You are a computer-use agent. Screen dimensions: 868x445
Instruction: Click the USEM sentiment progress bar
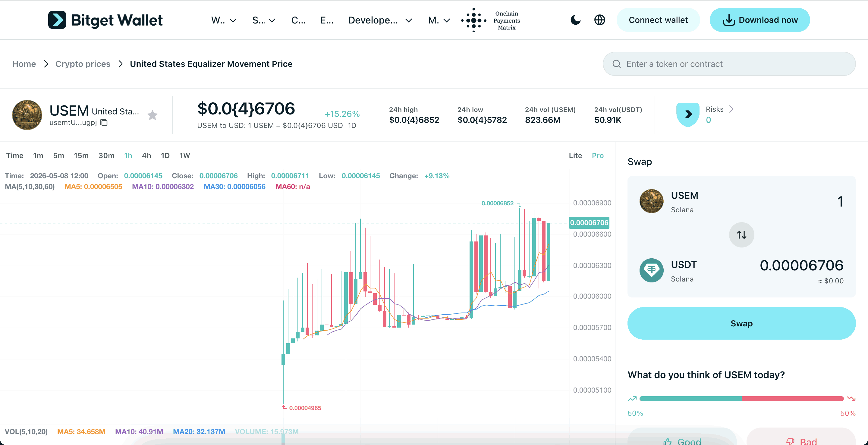pos(741,399)
